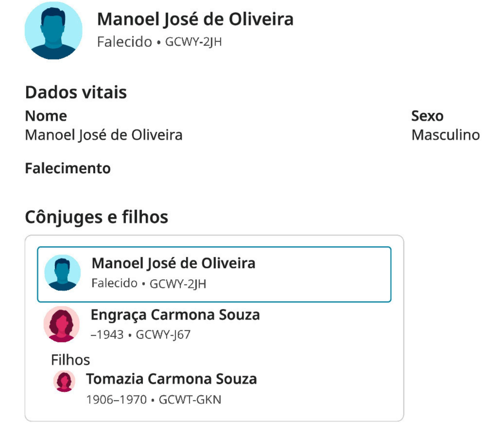Click the large male profile avatar at top
504x423 pixels.
click(x=53, y=31)
